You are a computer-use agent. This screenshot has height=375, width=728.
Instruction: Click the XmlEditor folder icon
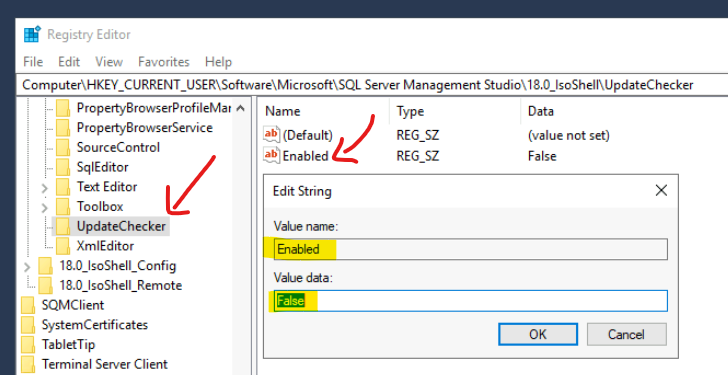(x=63, y=246)
